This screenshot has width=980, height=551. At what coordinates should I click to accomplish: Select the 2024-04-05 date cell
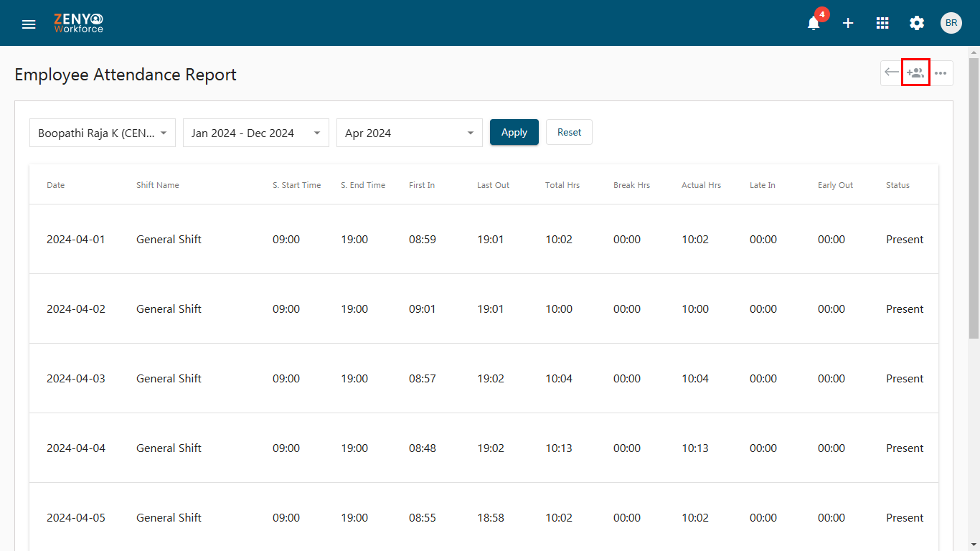tap(76, 518)
